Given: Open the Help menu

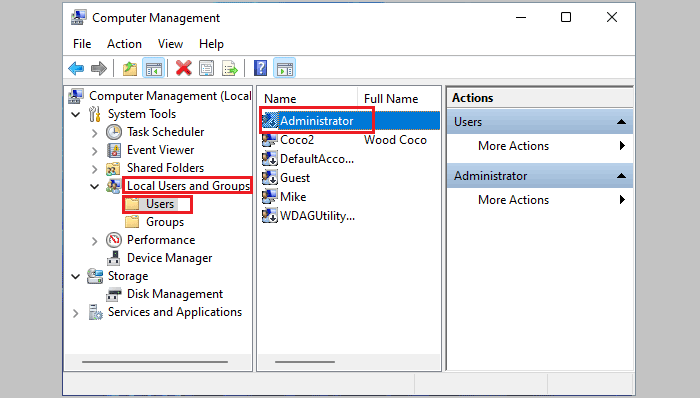Looking at the screenshot, I should (x=211, y=44).
